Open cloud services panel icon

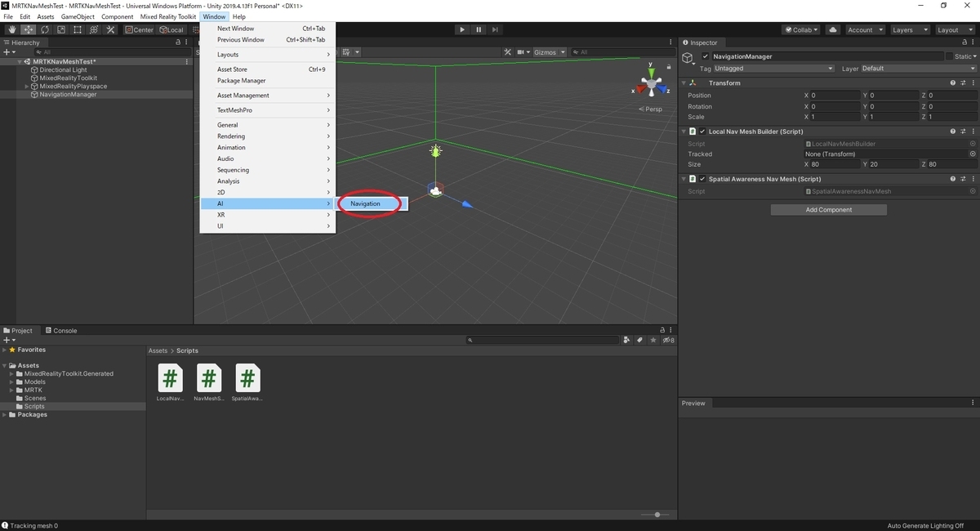coord(832,29)
